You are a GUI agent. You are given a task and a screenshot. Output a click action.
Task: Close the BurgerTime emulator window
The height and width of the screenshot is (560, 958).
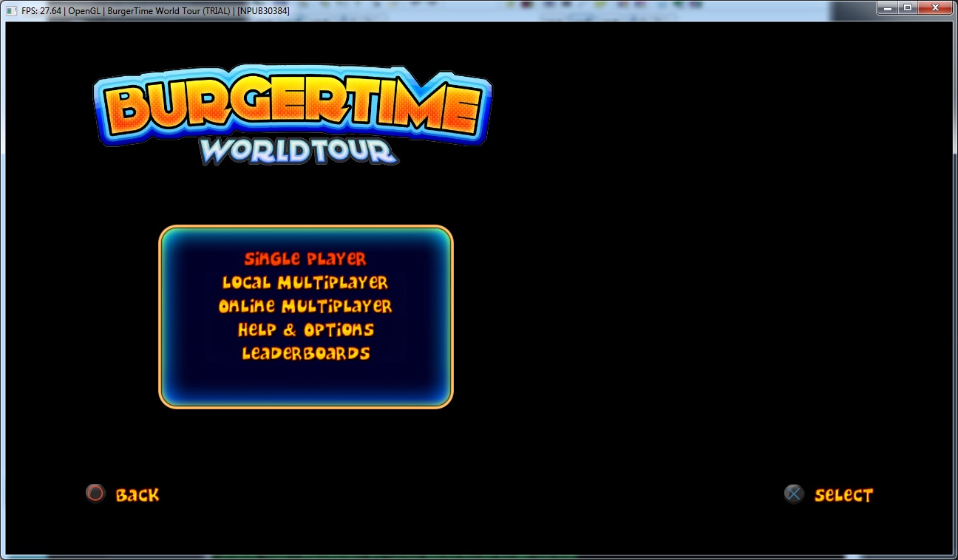click(935, 8)
